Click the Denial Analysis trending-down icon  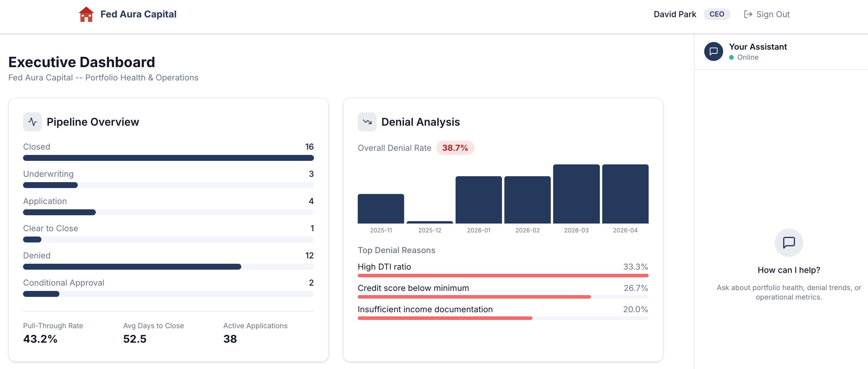[367, 122]
